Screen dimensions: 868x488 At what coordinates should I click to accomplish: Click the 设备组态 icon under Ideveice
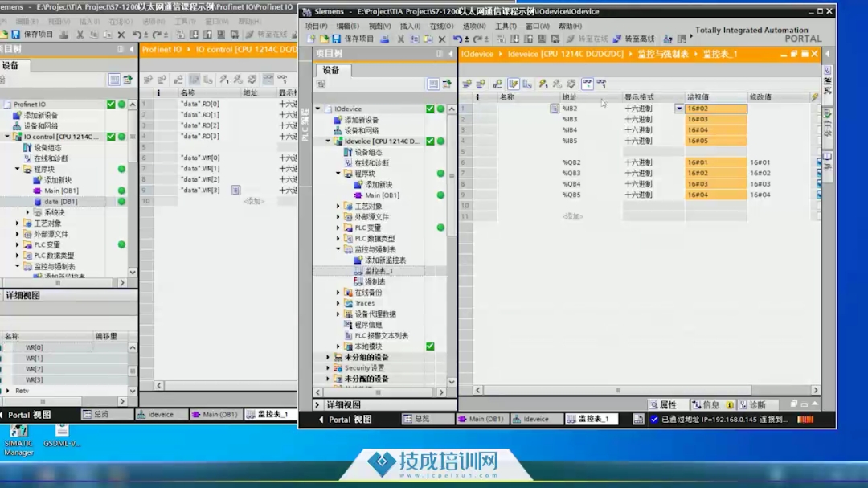click(348, 152)
